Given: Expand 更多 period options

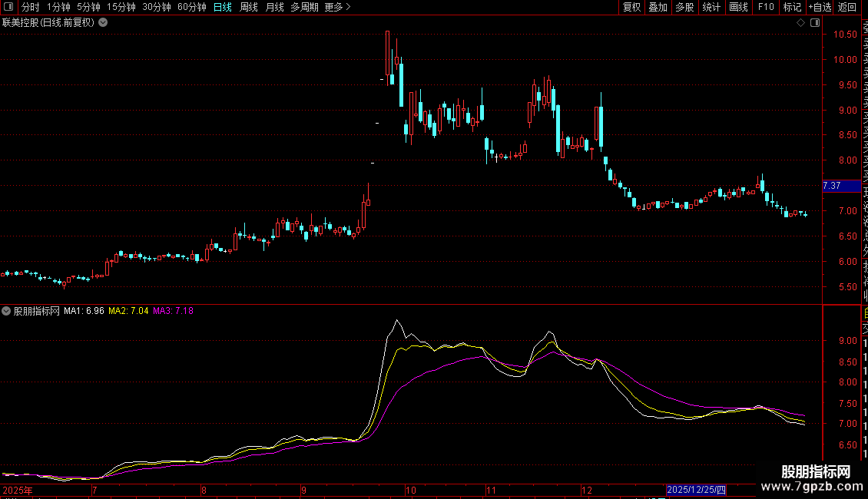Looking at the screenshot, I should [337, 8].
